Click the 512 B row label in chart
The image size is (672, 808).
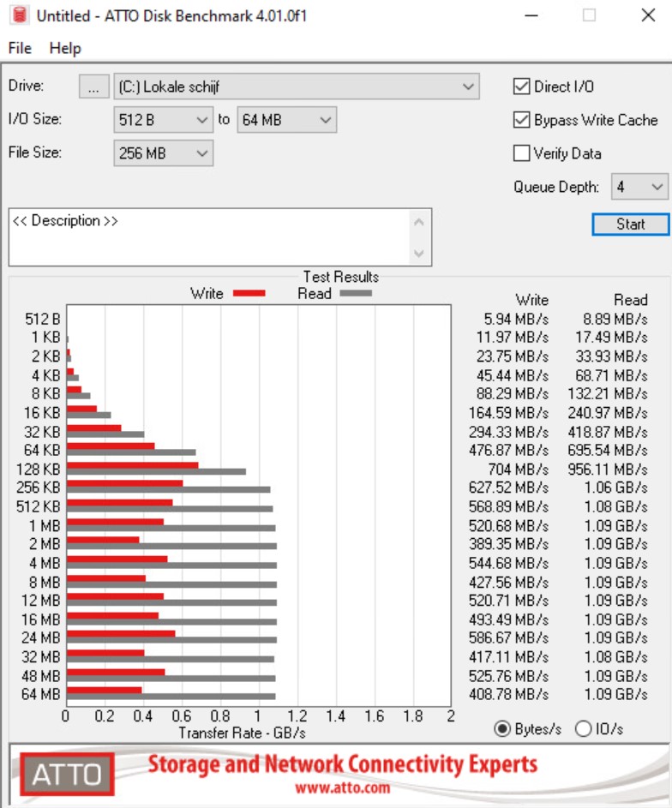[x=43, y=319]
